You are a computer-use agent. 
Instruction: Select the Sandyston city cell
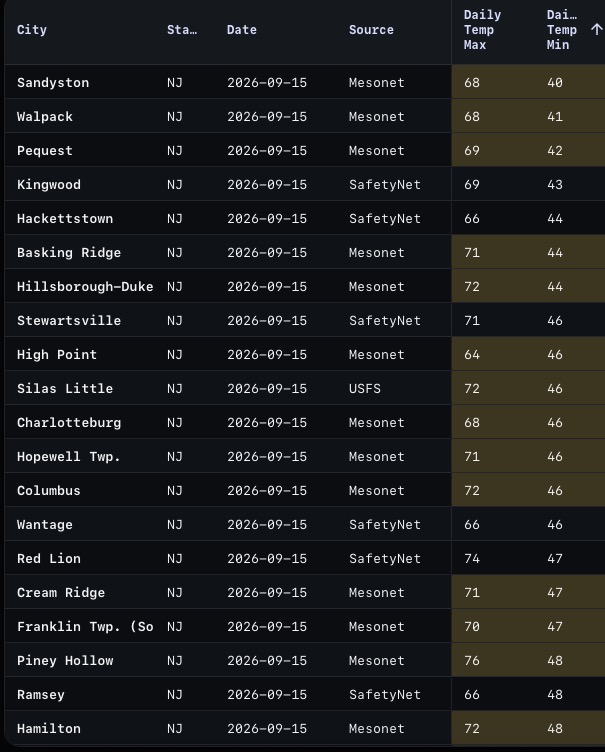tap(53, 82)
